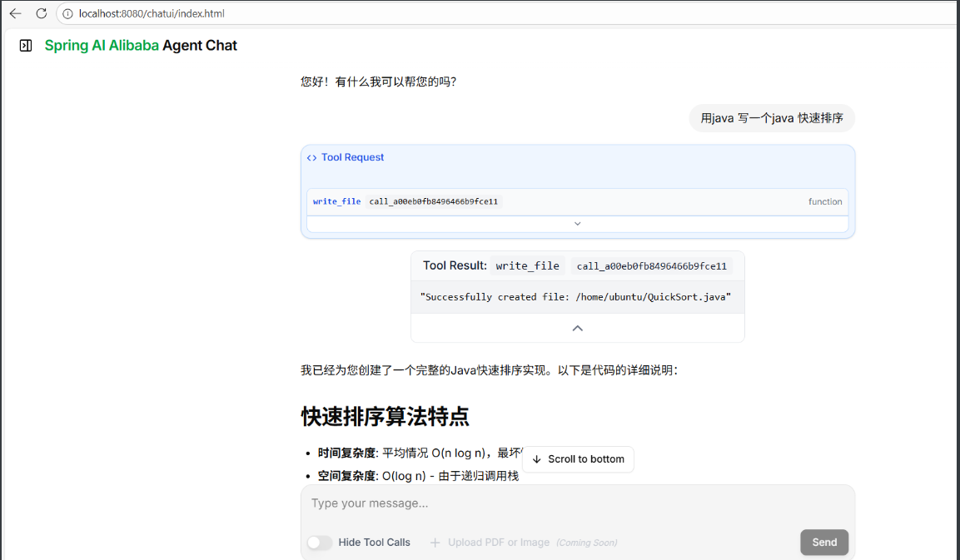
Task: Click the Tool Request code brackets icon
Action: (x=311, y=158)
